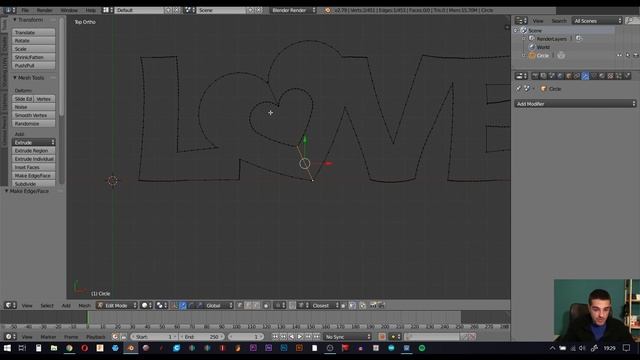The image size is (640, 360).
Task: Open the Physics properties tab icon
Action: coord(627,76)
